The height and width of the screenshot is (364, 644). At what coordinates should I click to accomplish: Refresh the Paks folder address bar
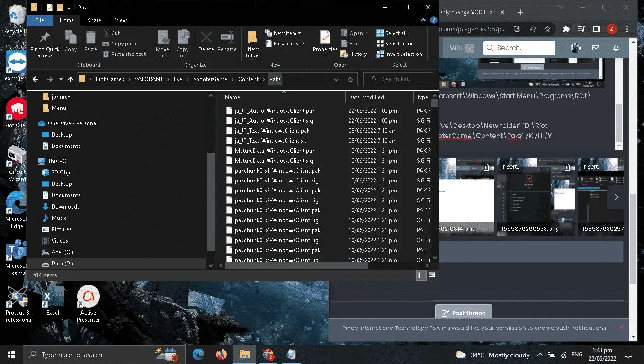(x=350, y=79)
